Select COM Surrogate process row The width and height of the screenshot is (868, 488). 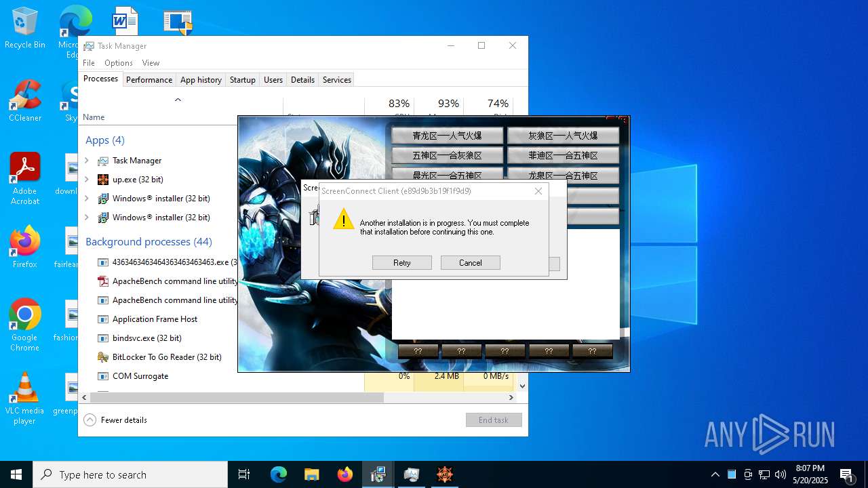(x=140, y=376)
